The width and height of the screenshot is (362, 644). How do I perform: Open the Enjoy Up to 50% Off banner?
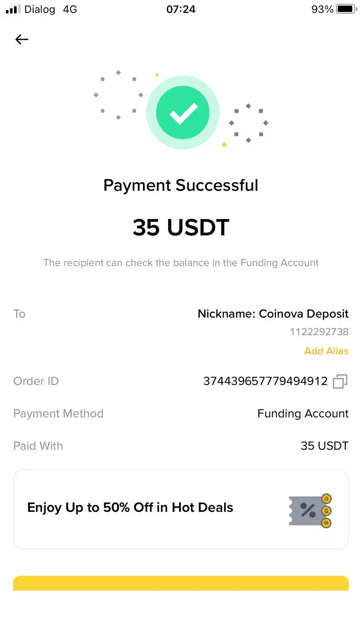pos(130,508)
